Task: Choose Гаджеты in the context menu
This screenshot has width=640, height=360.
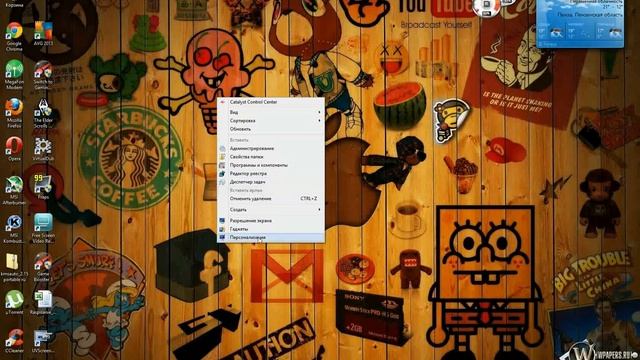Action: [271, 229]
